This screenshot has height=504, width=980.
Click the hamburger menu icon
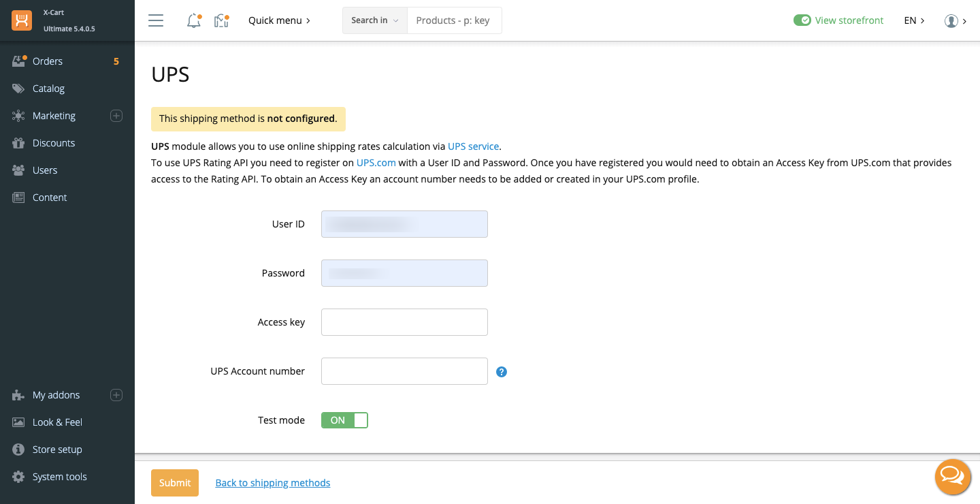point(156,20)
